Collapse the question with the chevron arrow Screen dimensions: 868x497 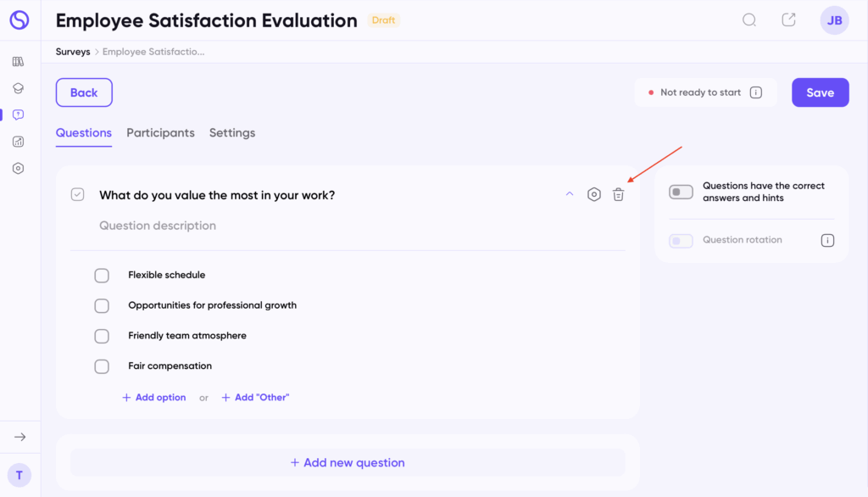570,194
